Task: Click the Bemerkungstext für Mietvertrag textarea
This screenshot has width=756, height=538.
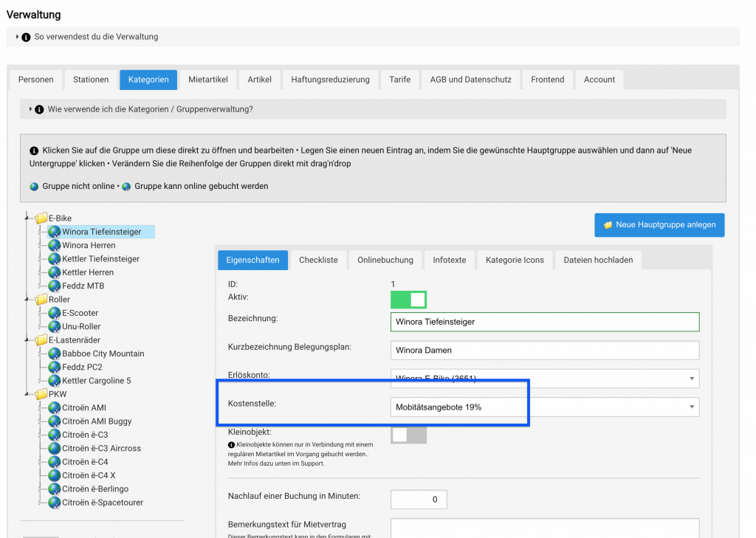Action: click(x=545, y=528)
